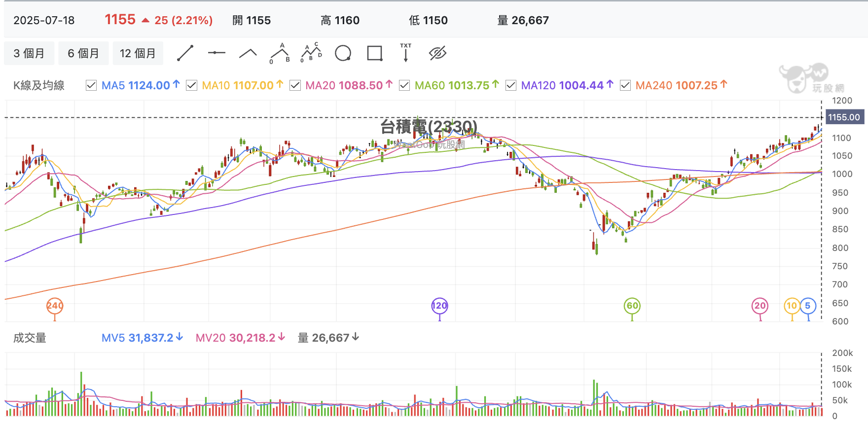Click the green 60 period marker
868x424 pixels.
[632, 306]
